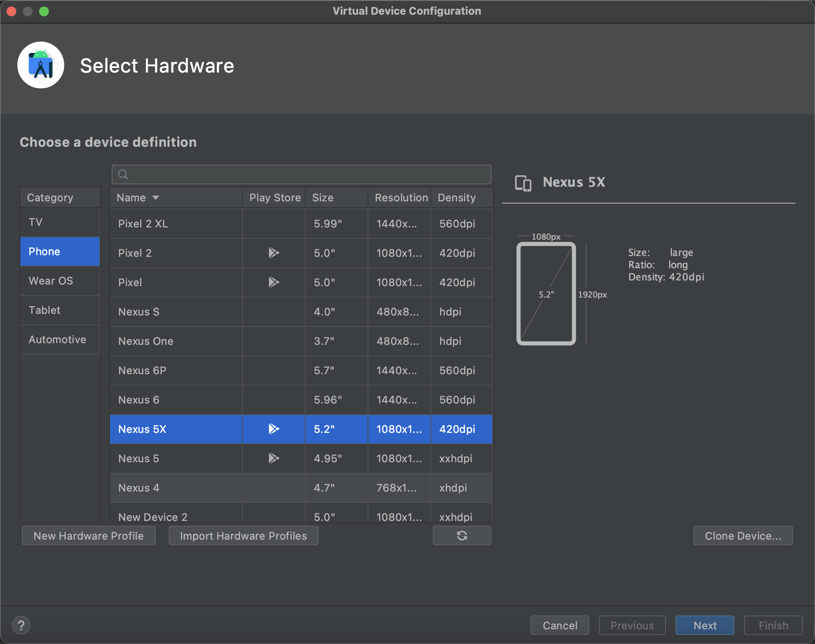815x644 pixels.
Task: Click the 5.99" size cell
Action: [x=337, y=223]
